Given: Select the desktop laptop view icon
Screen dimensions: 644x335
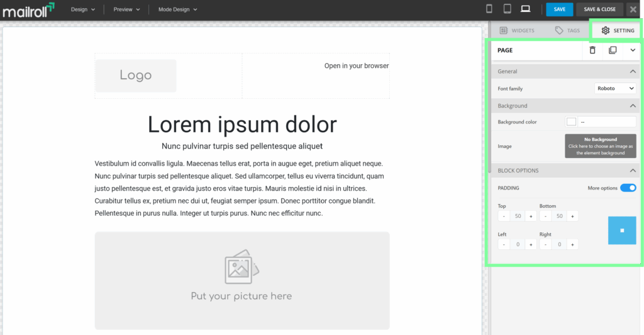Looking at the screenshot, I should [526, 9].
